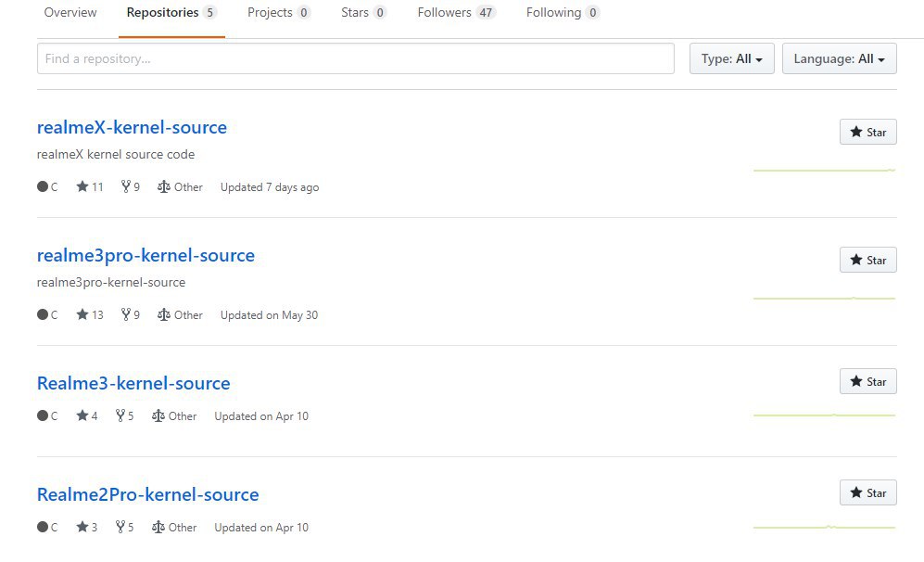Click the Followers count badge 47
This screenshot has height=562, width=924.
point(486,12)
